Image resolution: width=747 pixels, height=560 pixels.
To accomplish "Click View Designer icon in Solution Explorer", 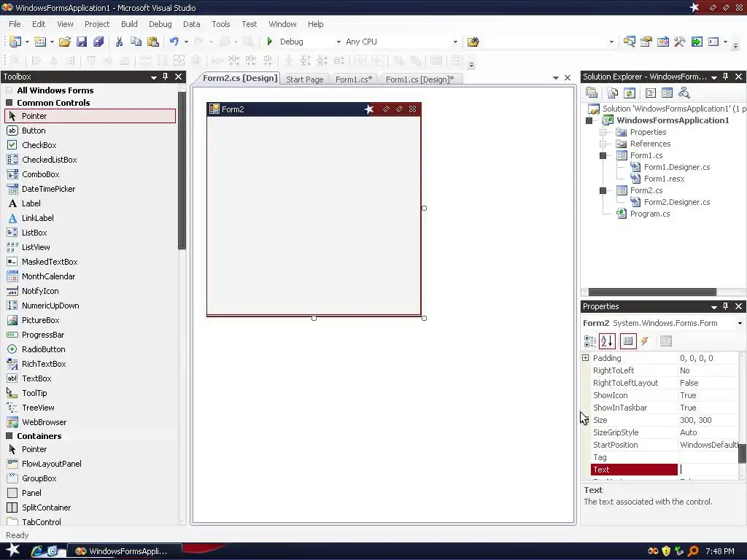I will tap(667, 93).
